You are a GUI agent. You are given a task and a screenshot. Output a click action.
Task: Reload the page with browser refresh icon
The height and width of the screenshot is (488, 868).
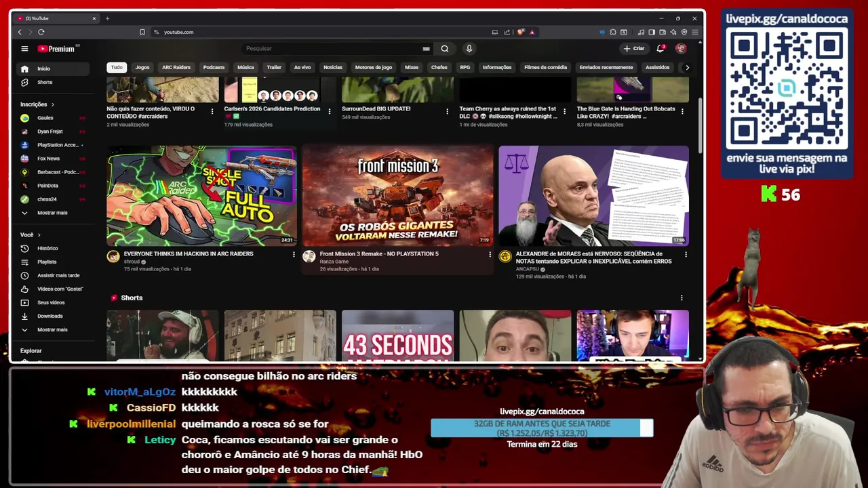pyautogui.click(x=41, y=32)
